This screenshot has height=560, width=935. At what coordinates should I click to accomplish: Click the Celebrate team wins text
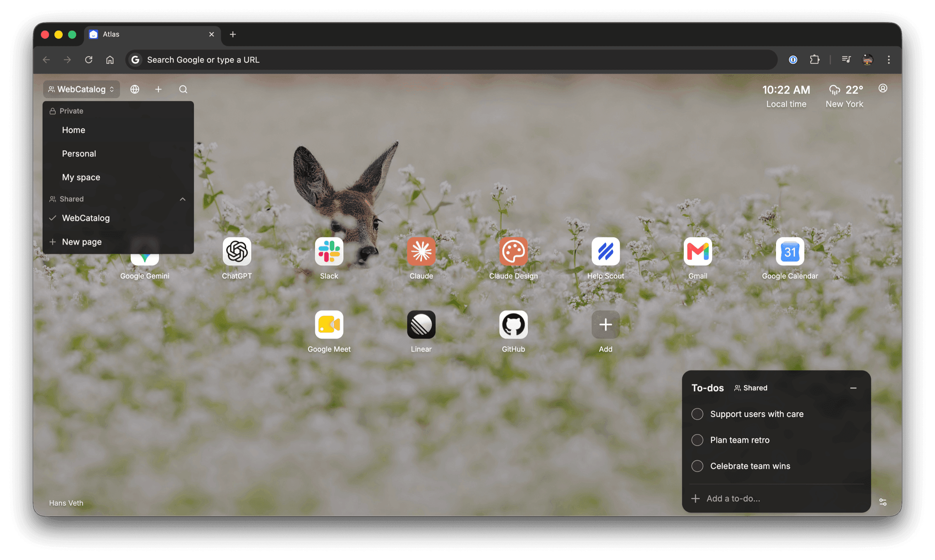point(750,466)
